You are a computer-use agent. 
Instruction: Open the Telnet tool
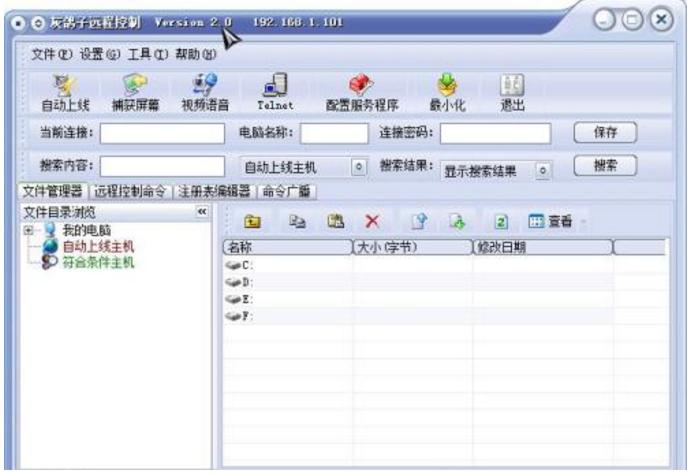click(x=275, y=92)
